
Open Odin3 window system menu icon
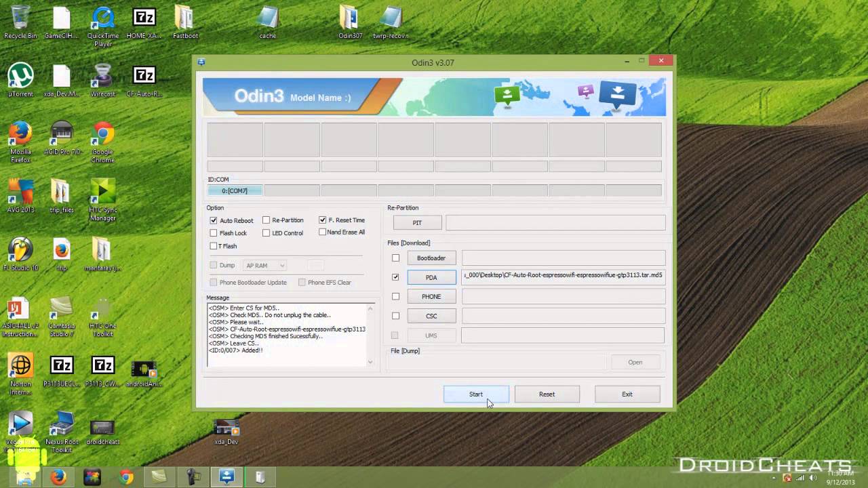coord(201,62)
